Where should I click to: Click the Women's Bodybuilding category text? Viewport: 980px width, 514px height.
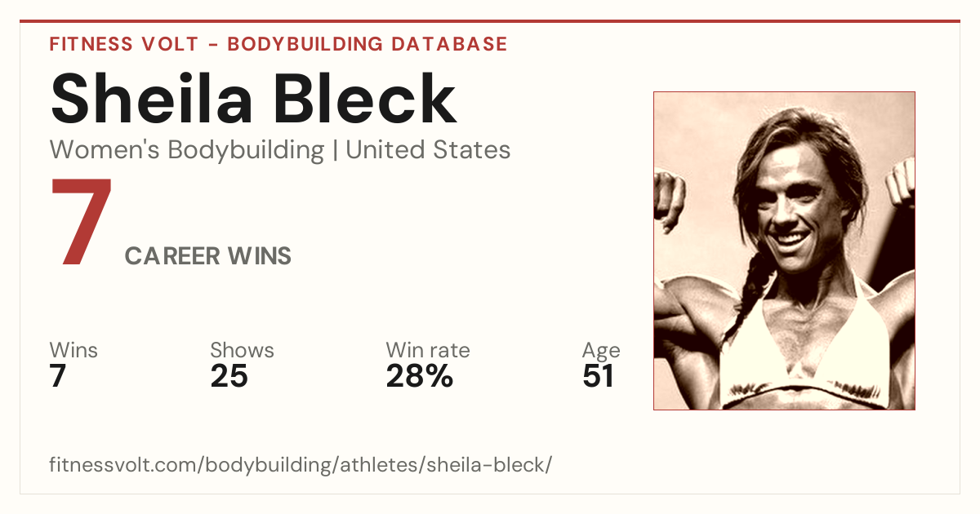(x=187, y=150)
